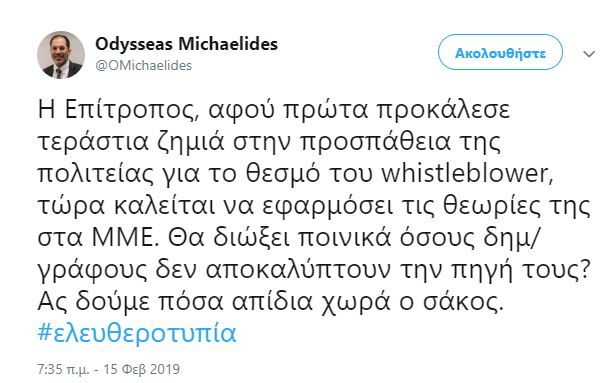This screenshot has width=612, height=383.
Task: Click the Odysseas Michaelides display name
Action: pos(186,44)
